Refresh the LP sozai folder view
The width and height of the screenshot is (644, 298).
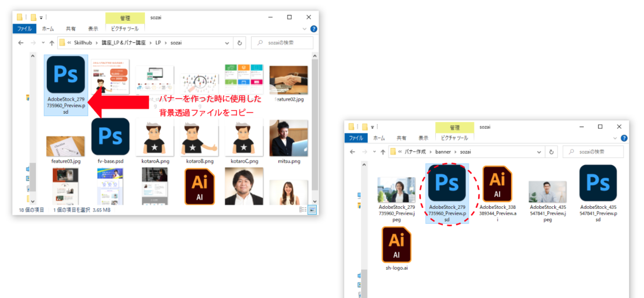tap(240, 43)
